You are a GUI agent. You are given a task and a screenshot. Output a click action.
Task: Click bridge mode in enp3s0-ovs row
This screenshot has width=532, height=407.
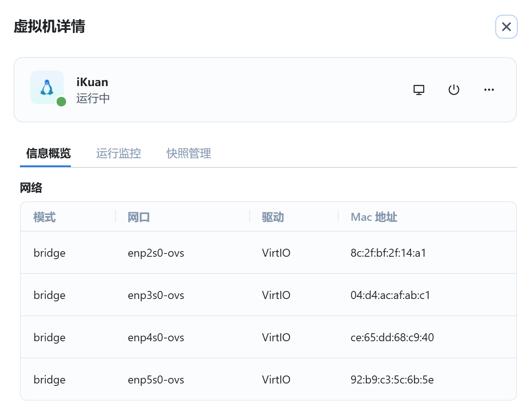[49, 295]
